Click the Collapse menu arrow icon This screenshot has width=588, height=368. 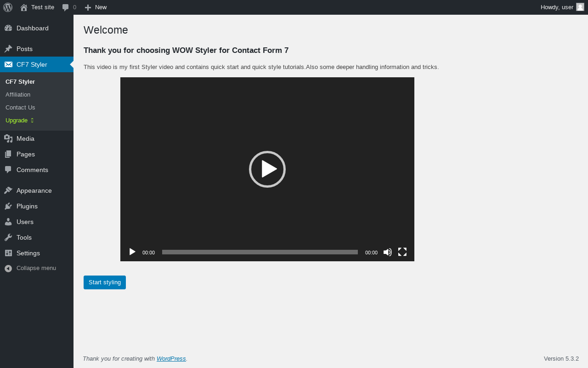tap(8, 268)
